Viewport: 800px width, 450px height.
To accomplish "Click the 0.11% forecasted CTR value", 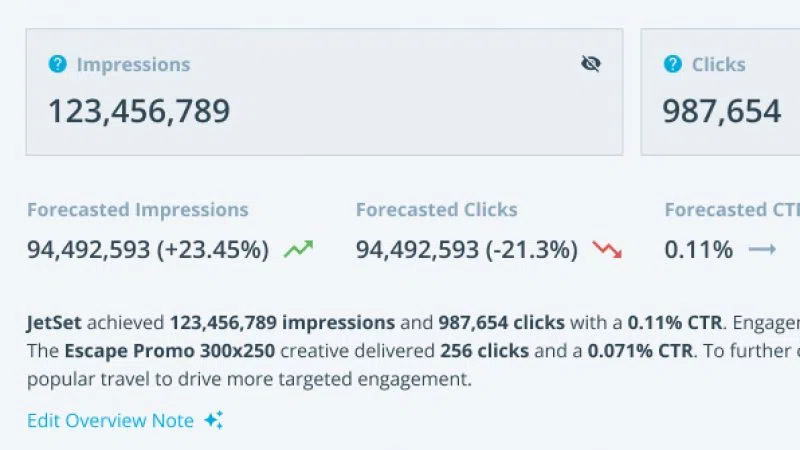I will coord(698,249).
